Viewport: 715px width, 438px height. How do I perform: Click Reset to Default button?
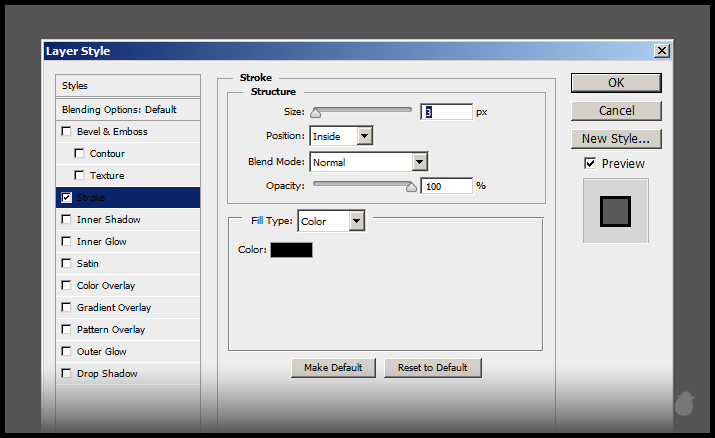[x=432, y=367]
